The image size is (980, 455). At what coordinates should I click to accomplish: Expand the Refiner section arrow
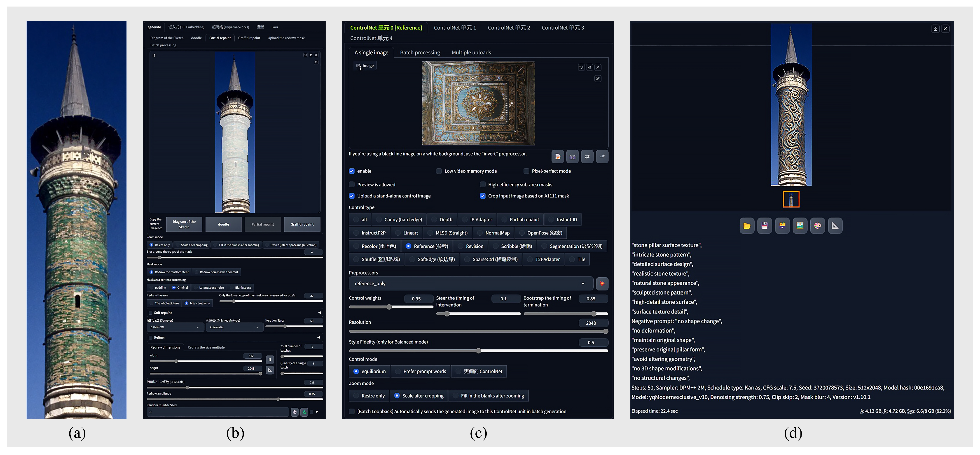click(x=318, y=338)
